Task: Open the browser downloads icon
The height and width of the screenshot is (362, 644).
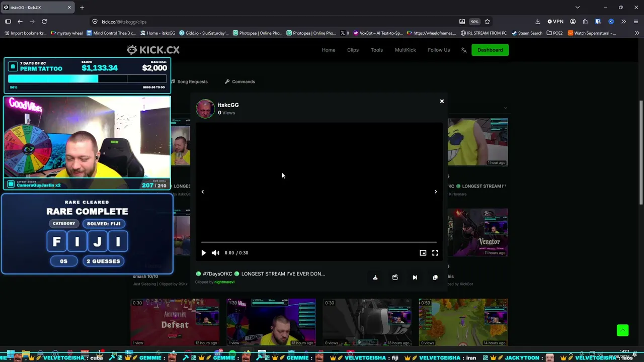Action: [538, 22]
